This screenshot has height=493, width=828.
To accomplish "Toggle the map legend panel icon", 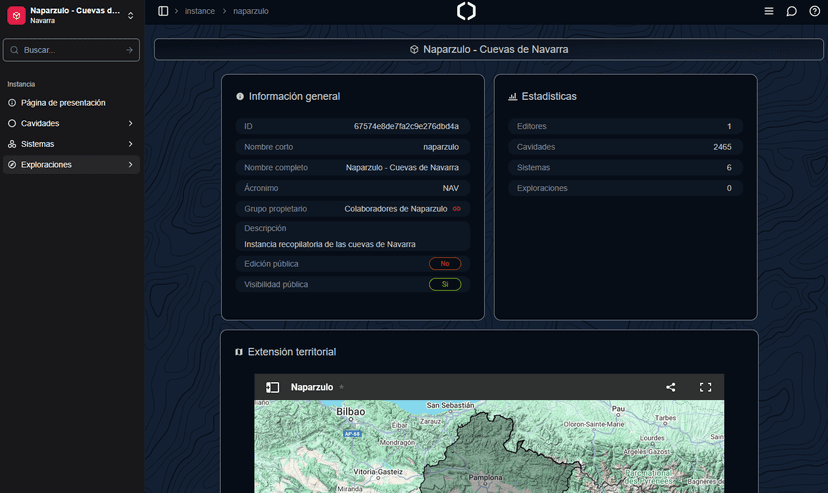I will pyautogui.click(x=272, y=387).
